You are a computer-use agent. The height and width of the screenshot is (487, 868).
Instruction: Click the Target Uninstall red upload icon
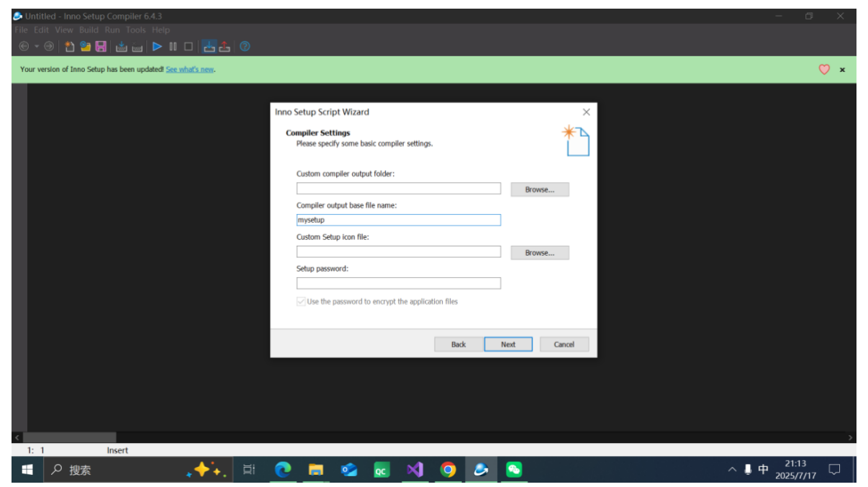[x=225, y=46]
